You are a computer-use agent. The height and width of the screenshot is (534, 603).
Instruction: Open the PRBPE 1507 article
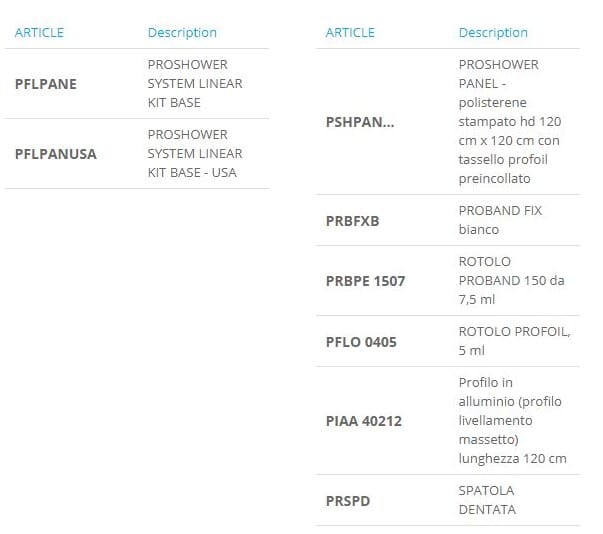366,281
